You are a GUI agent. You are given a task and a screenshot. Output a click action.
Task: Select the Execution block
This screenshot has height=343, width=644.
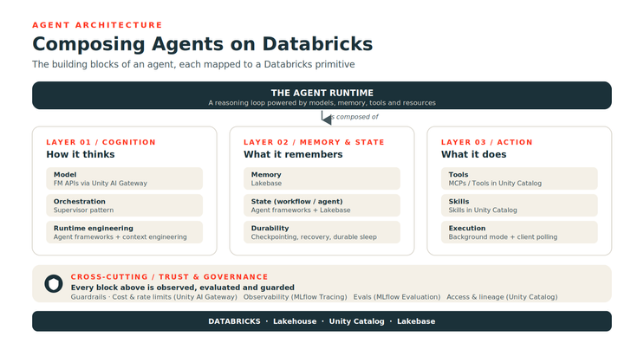tap(519, 232)
